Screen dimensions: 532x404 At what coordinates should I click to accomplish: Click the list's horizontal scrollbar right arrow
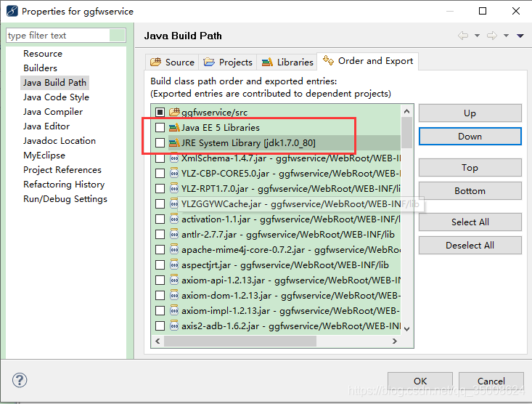[395, 341]
